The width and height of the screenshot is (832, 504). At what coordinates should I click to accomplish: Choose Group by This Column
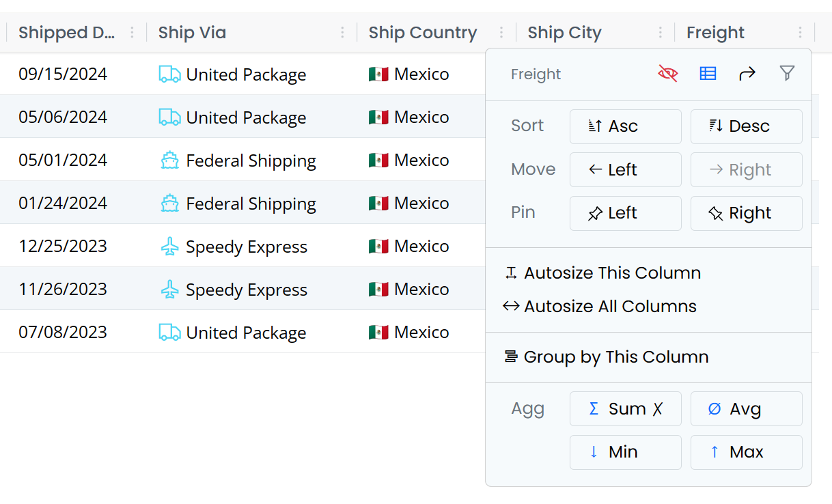[615, 357]
